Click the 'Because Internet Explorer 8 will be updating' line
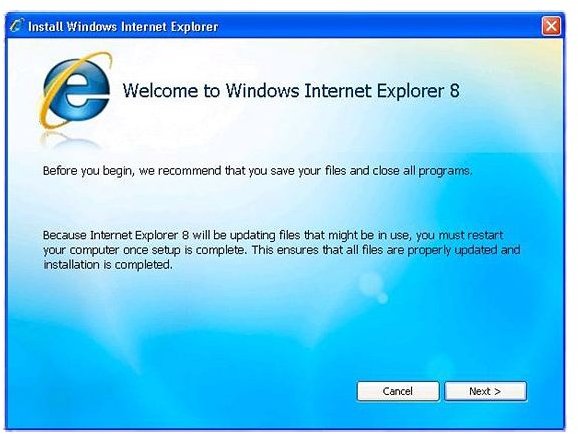The image size is (578, 434). (x=273, y=235)
